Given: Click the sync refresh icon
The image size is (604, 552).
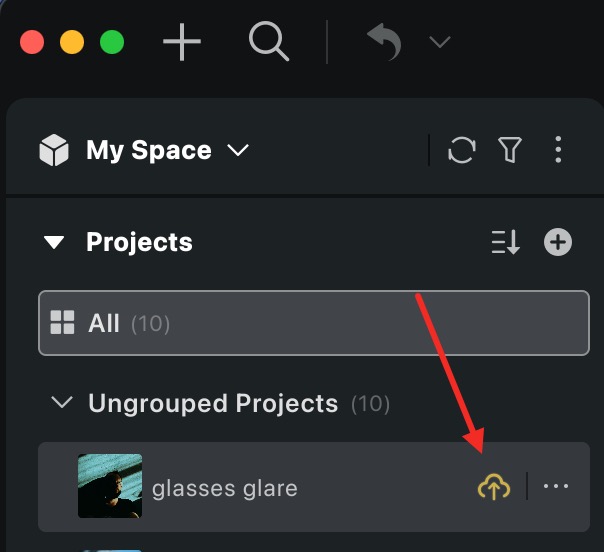Looking at the screenshot, I should pyautogui.click(x=461, y=151).
